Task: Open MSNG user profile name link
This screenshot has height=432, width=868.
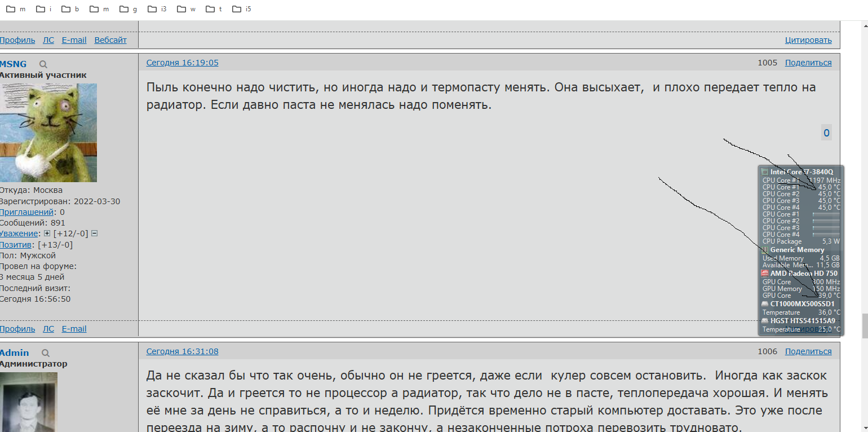Action: (13, 64)
